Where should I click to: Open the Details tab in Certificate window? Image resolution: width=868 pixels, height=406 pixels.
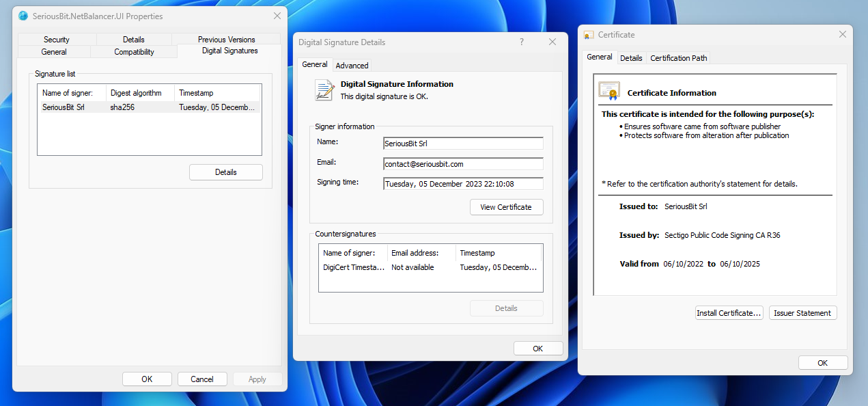point(631,58)
